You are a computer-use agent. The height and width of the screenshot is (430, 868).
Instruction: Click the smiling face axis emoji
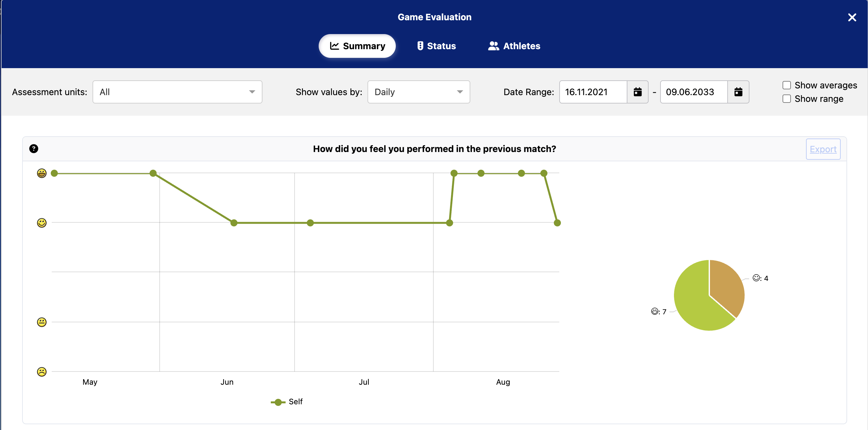tap(42, 223)
